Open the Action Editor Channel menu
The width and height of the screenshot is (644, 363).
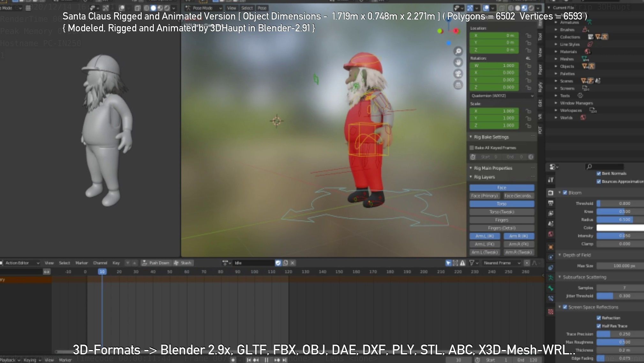[100, 263]
